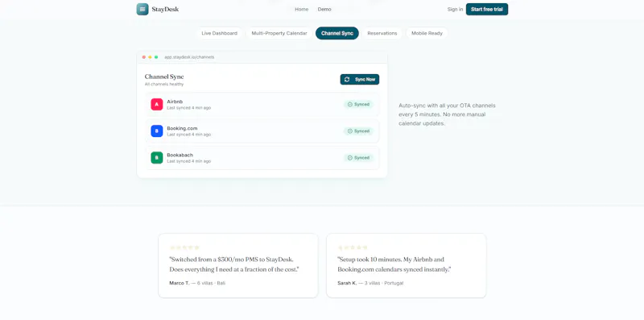Click the star rating on Marco T. review
Viewport: 644px width, 320px height.
click(x=185, y=247)
